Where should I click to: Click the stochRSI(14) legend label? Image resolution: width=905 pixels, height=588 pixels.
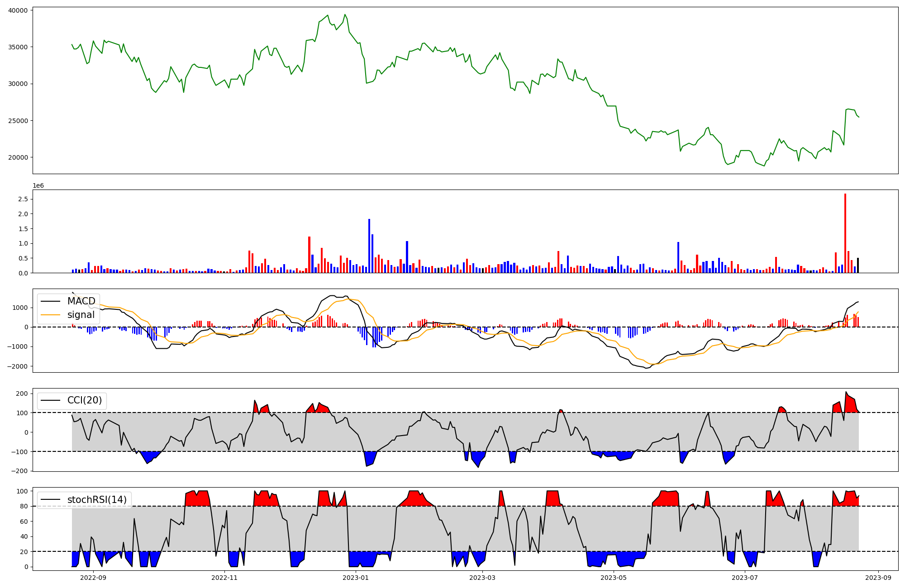pyautogui.click(x=97, y=500)
